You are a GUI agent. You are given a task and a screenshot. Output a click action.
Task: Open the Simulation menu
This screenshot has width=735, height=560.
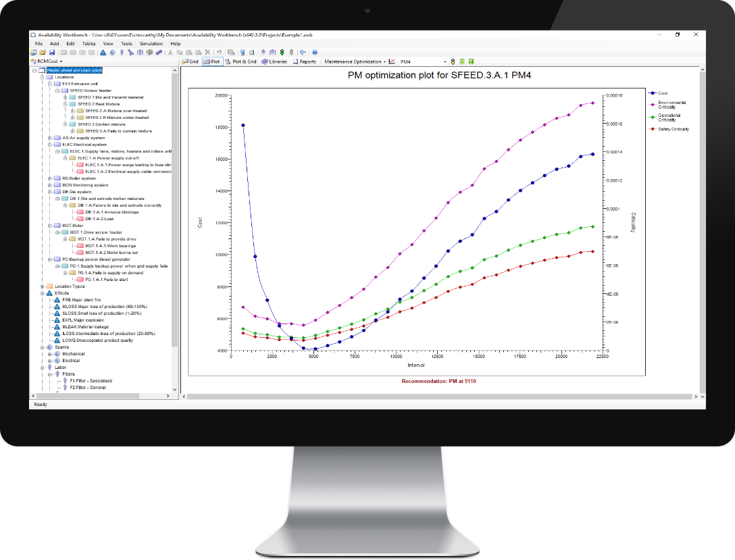click(151, 43)
